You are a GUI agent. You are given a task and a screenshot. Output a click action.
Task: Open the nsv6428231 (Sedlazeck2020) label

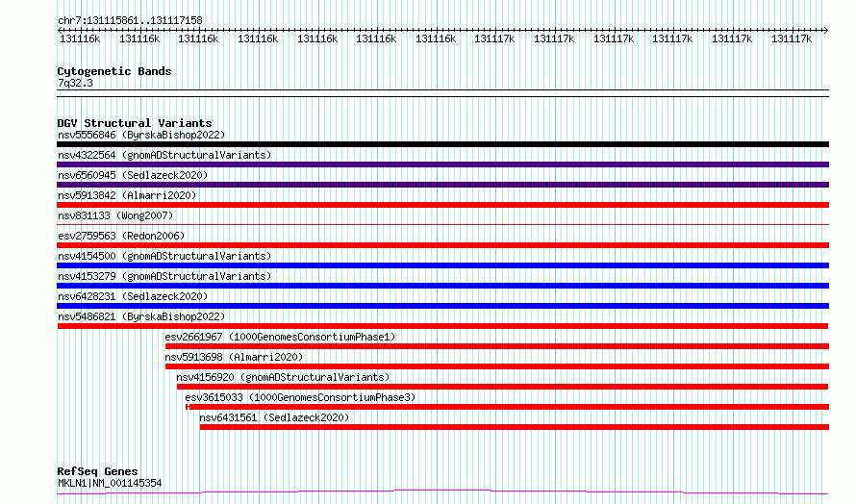(x=133, y=296)
